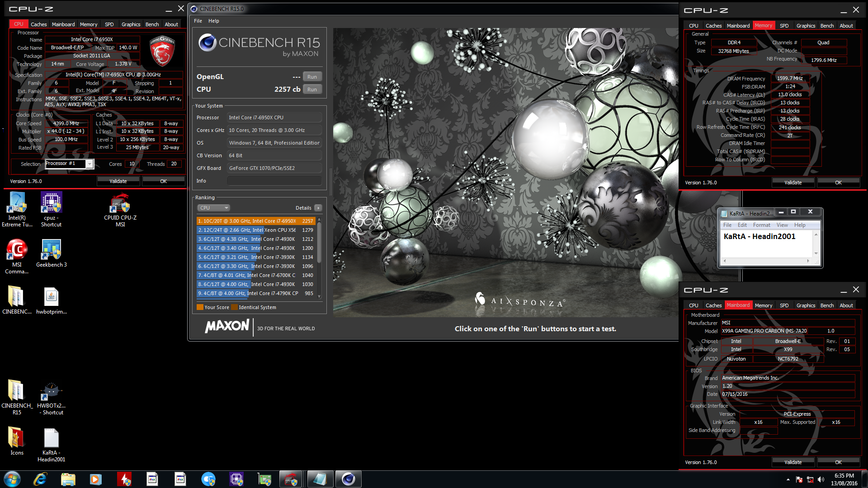Switch to SPD tab in Memory CPU-Z window
Image resolution: width=868 pixels, height=488 pixels.
pyautogui.click(x=784, y=26)
